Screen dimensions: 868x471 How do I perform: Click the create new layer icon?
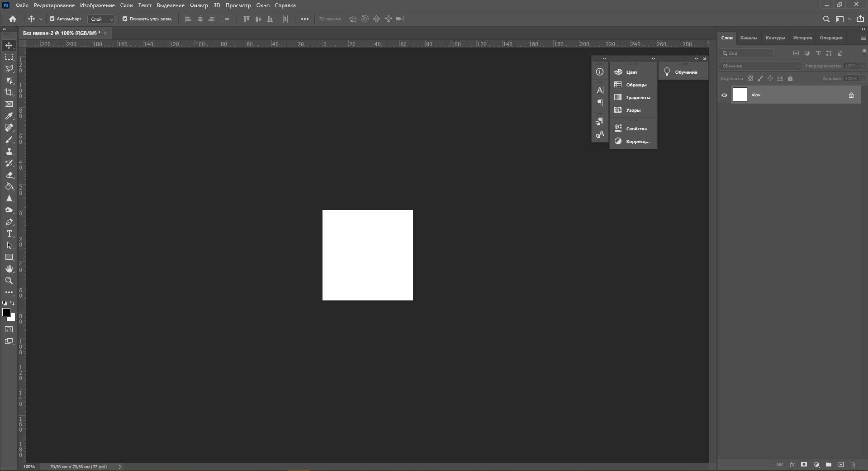coord(841,465)
